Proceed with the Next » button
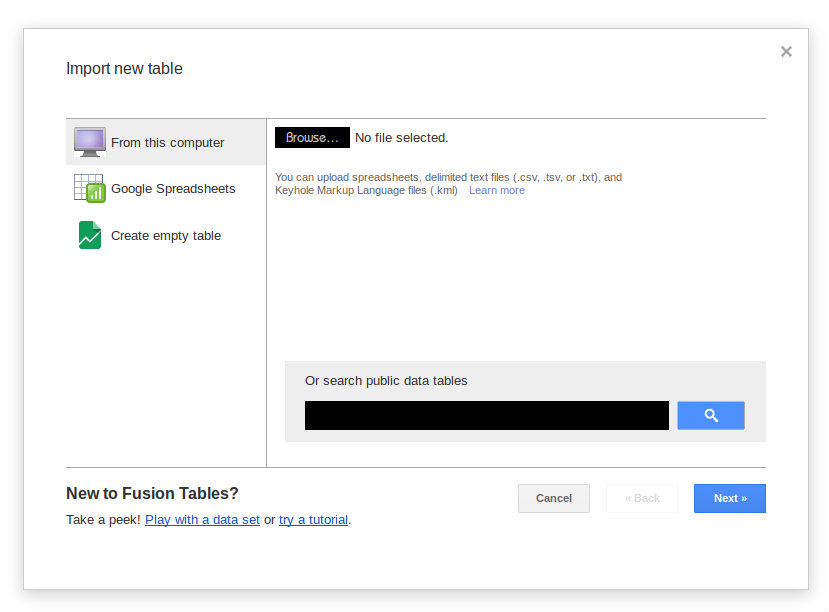829x612 pixels. click(x=730, y=498)
